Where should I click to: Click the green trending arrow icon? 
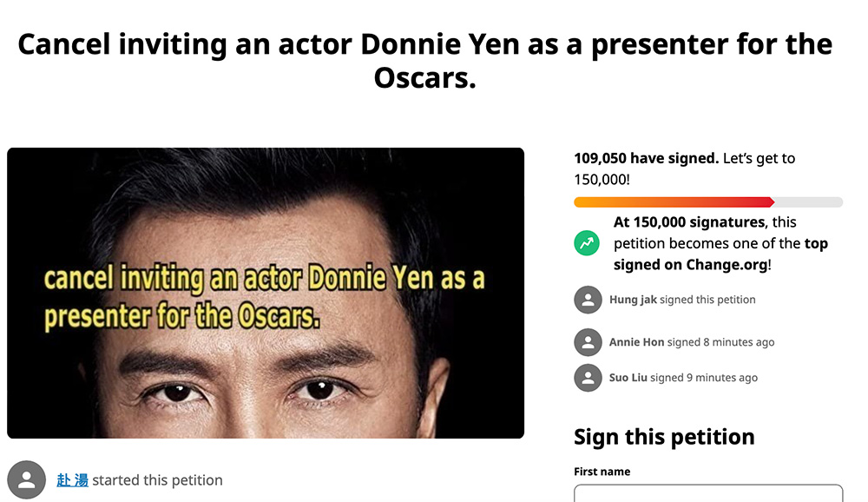pos(588,244)
